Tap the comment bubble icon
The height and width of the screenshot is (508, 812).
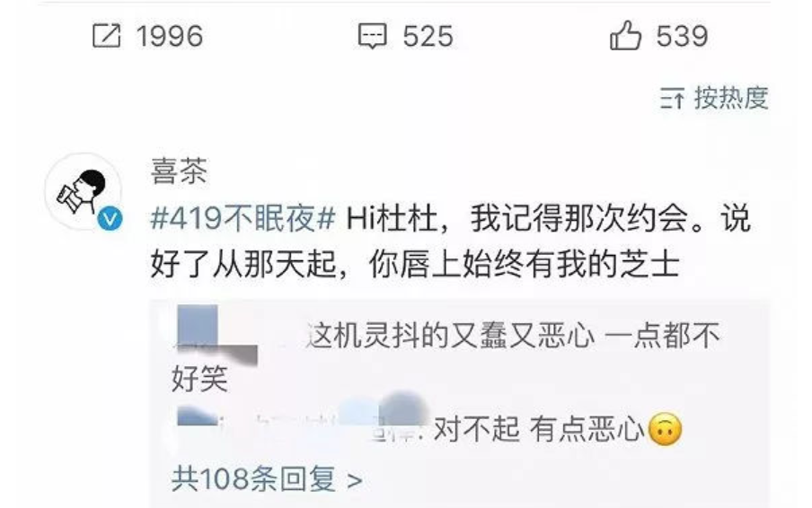[373, 36]
